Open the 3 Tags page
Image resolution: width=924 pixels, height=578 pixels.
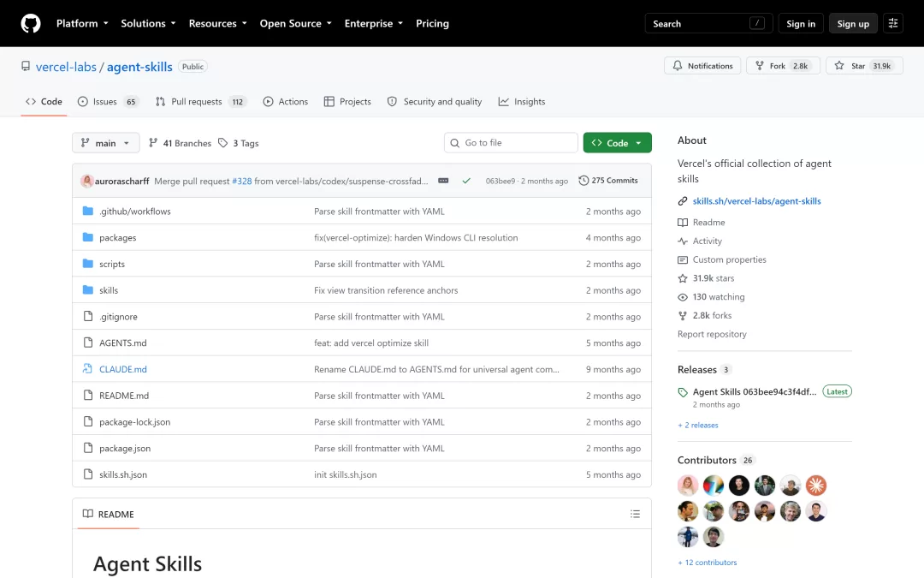click(x=239, y=143)
